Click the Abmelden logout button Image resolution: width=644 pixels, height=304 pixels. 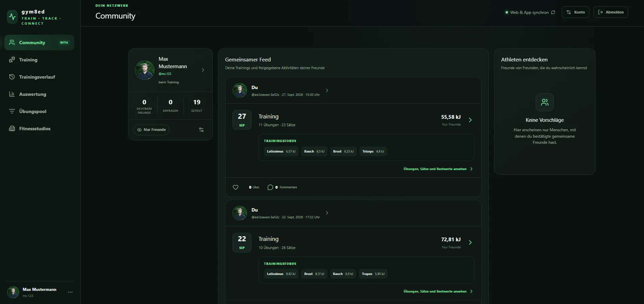611,12
